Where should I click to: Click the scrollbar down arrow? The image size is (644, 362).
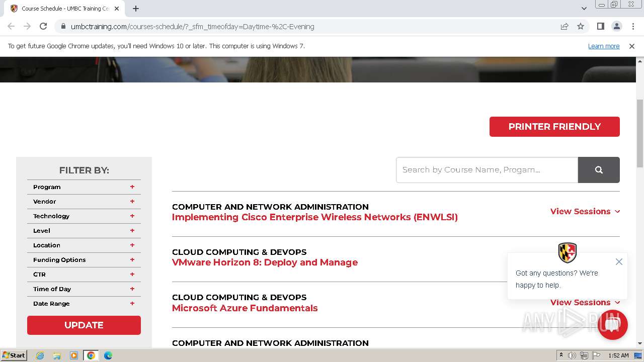pyautogui.click(x=640, y=343)
